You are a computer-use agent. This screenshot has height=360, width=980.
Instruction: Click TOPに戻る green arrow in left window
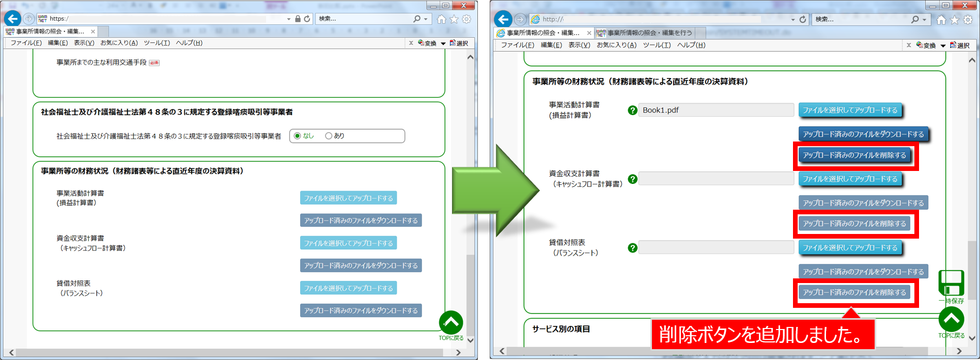pyautogui.click(x=451, y=322)
